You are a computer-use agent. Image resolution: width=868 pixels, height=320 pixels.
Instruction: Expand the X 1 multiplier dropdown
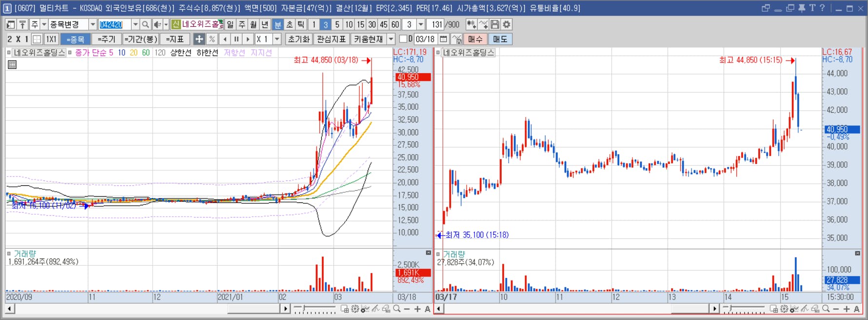[277, 39]
